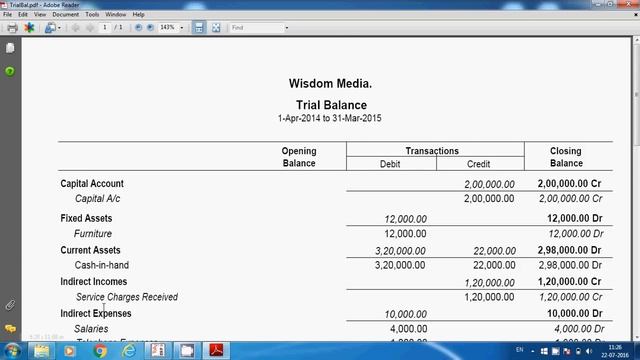Open the Help menu
Viewport: 640px width, 360px height.
tap(138, 14)
